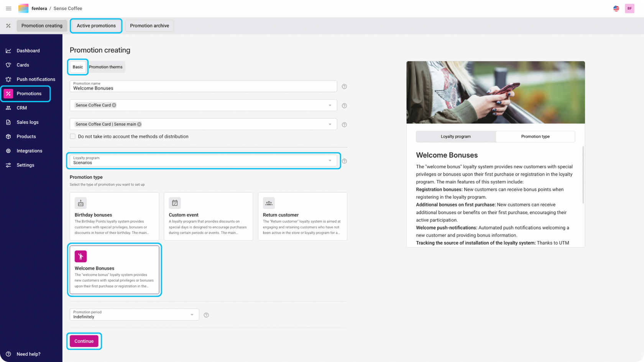Show help for Loyalty program dropdown

[x=344, y=161]
